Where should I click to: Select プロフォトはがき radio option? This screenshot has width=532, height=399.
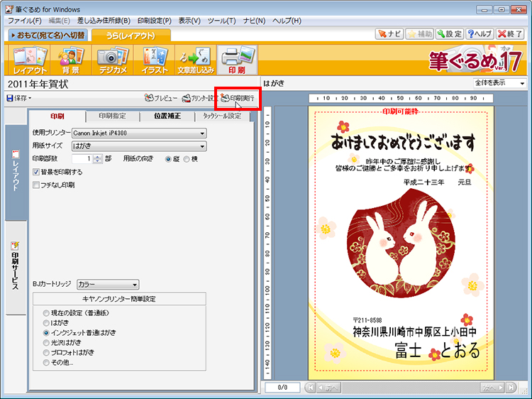(46, 353)
